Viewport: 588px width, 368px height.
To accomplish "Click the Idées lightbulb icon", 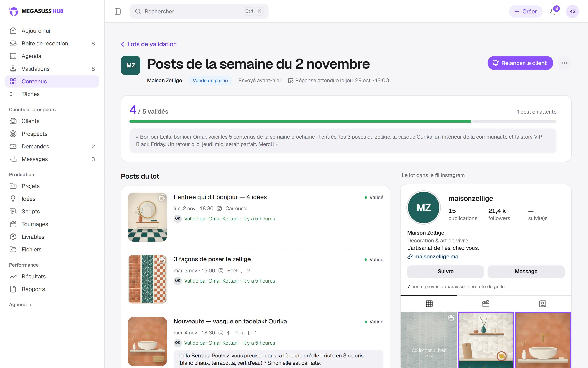I will pyautogui.click(x=13, y=199).
